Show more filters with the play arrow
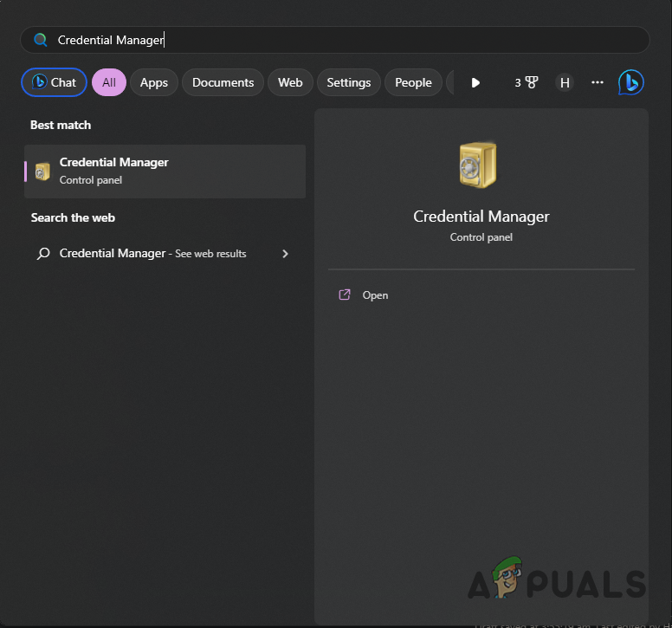 tap(475, 83)
